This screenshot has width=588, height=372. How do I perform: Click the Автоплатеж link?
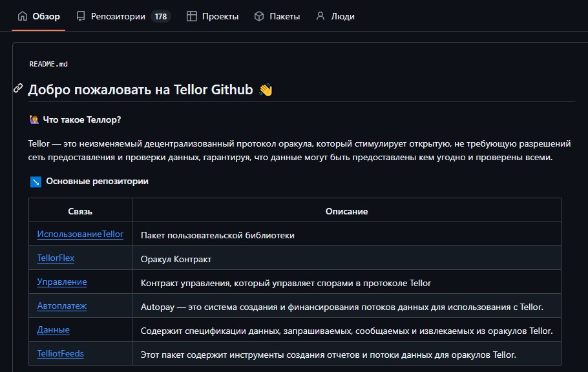[62, 306]
